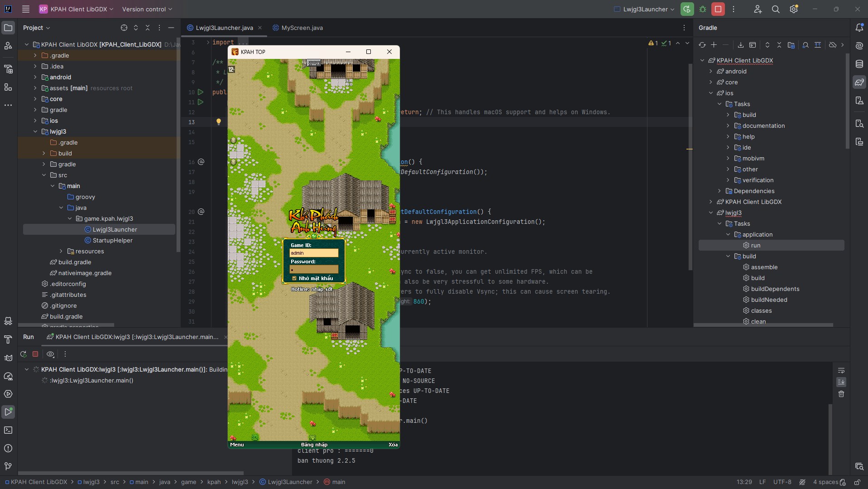Click run gutter arrow on line 10
The width and height of the screenshot is (868, 489).
point(201,92)
